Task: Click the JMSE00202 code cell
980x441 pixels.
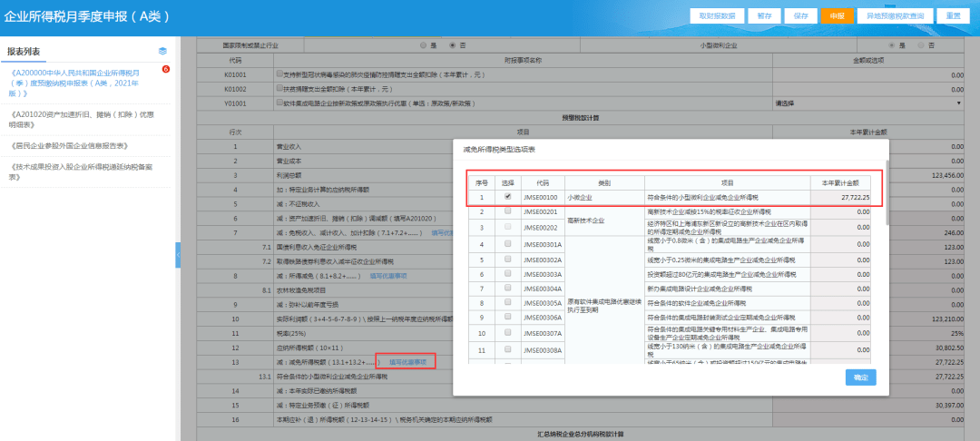Action: pyautogui.click(x=543, y=228)
